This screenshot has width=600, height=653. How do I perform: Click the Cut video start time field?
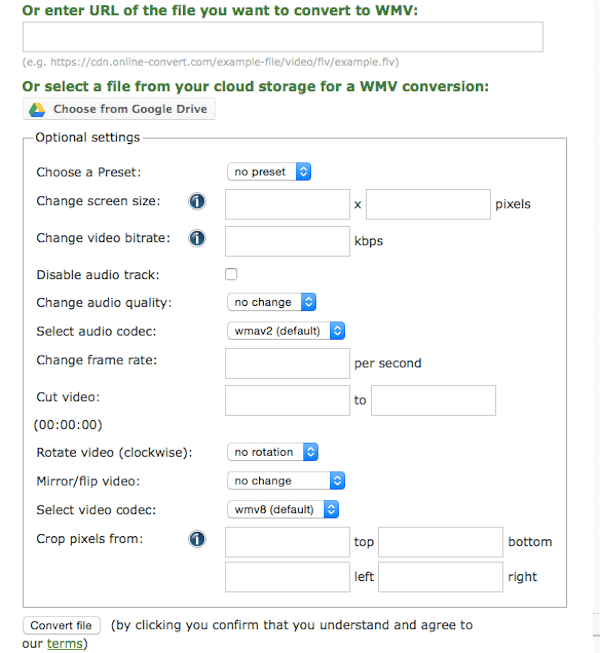tap(286, 400)
